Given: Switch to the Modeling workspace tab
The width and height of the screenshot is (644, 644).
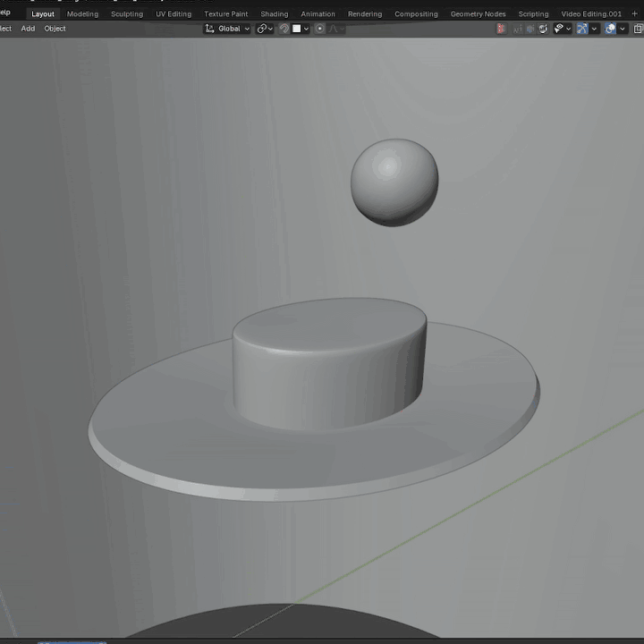Looking at the screenshot, I should (82, 14).
